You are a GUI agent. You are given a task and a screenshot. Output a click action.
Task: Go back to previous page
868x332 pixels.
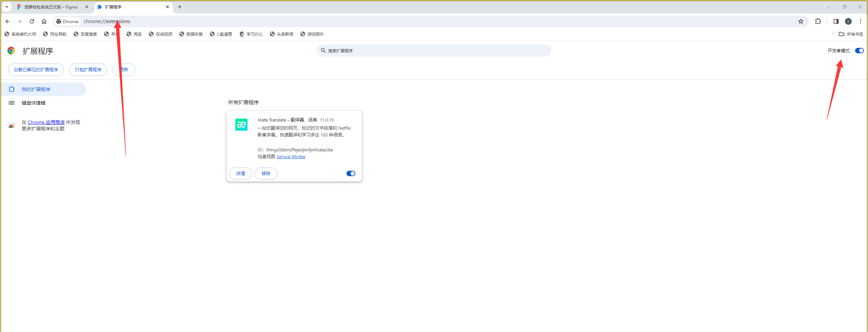pos(7,21)
